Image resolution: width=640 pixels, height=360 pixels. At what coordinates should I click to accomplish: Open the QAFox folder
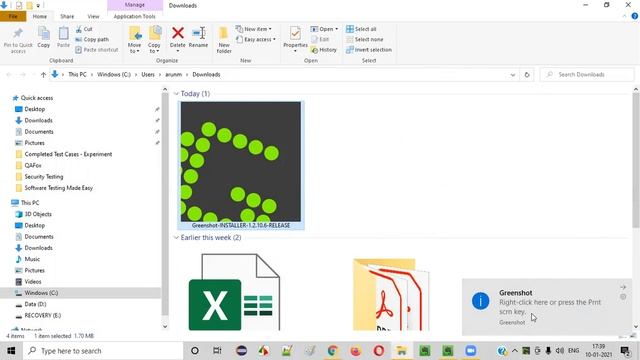[x=33, y=165]
